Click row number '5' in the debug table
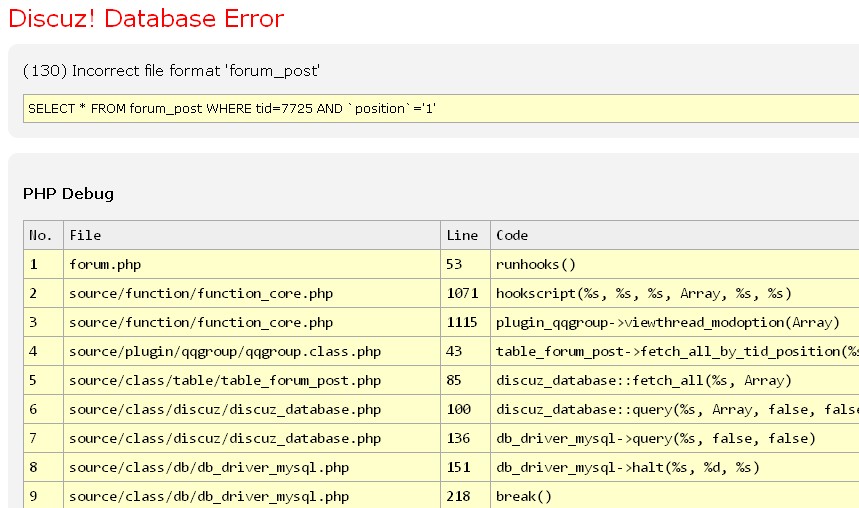This screenshot has height=508, width=859. point(43,380)
